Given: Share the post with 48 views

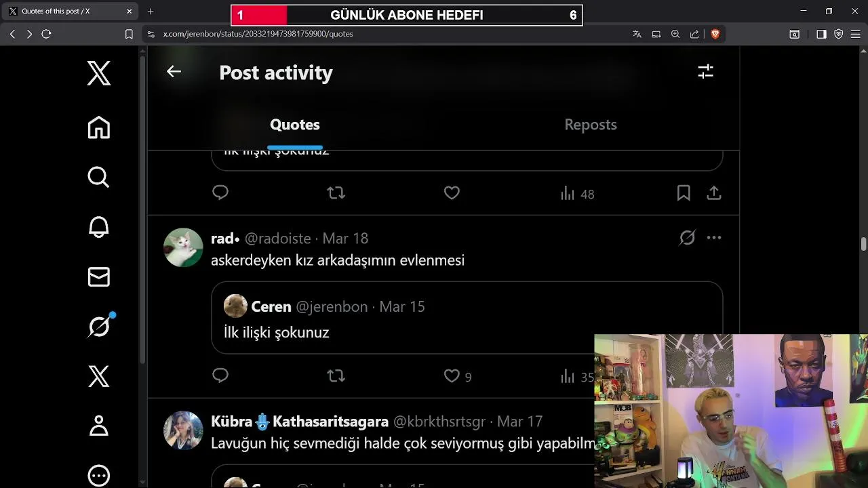Looking at the screenshot, I should pos(714,193).
